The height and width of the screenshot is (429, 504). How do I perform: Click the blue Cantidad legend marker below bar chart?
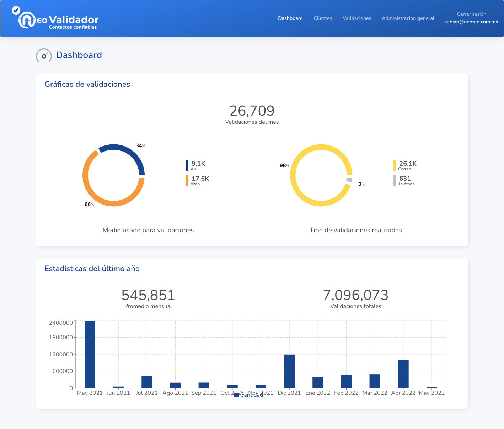tap(236, 395)
